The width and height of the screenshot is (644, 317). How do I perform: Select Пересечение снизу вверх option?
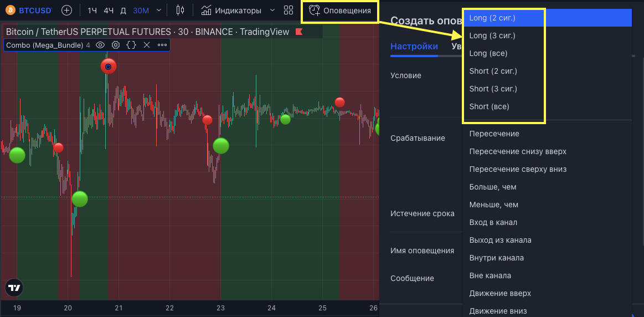547,151
